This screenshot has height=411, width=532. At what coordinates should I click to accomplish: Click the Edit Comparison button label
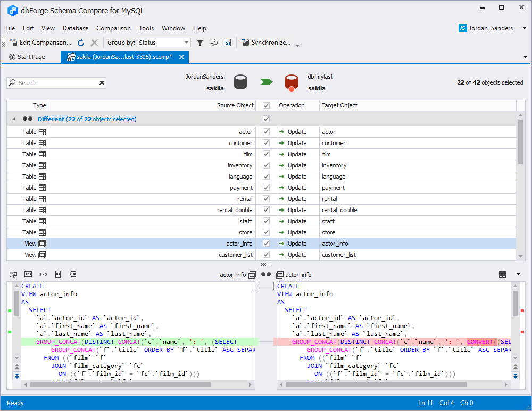45,43
